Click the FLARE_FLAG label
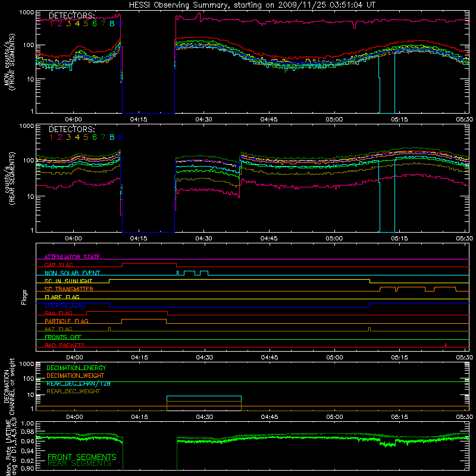 pyautogui.click(x=62, y=297)
